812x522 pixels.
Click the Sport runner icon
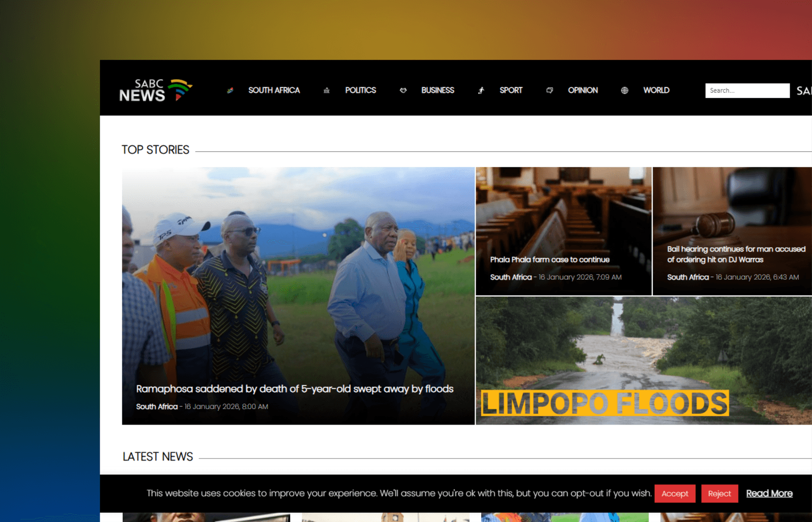point(481,90)
